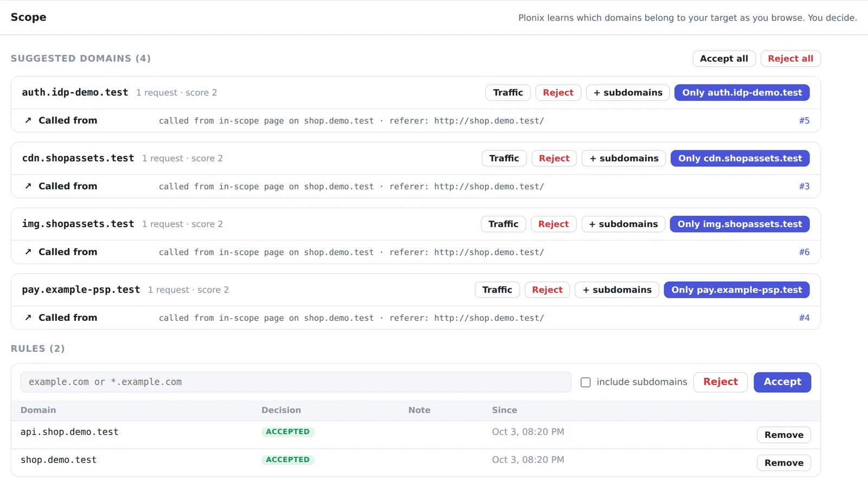Reject all suggested domains

[x=790, y=59]
